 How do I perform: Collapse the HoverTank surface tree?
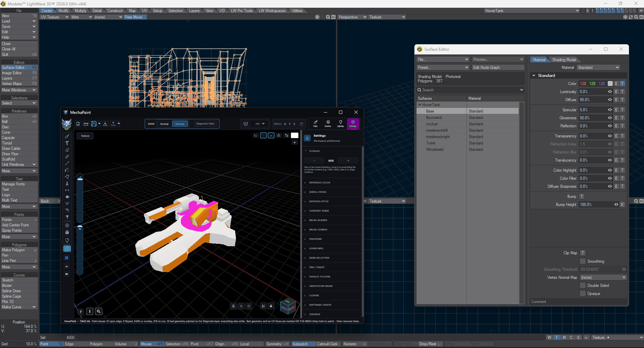point(419,105)
